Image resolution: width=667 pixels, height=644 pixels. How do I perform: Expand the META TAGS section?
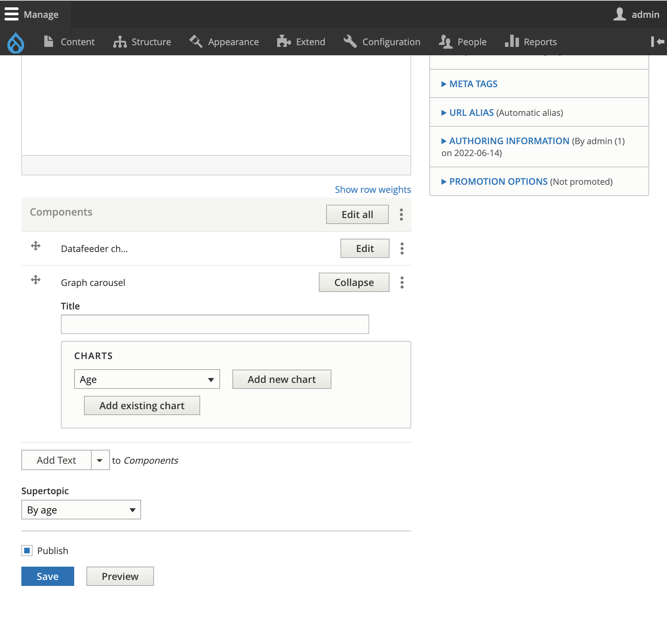point(473,84)
